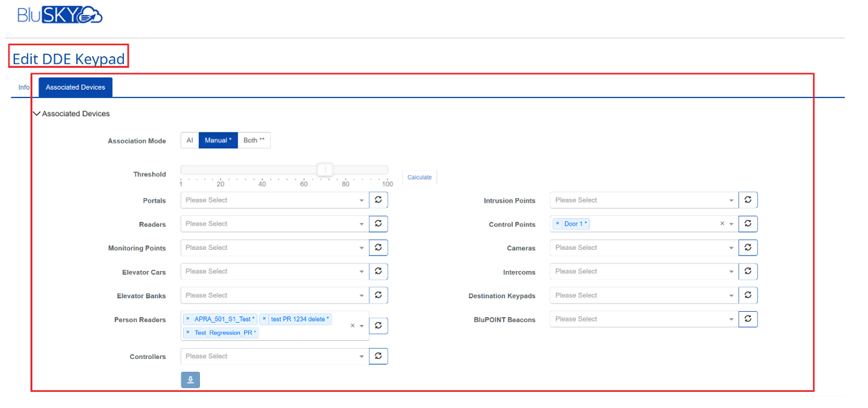Click the blue download icon button
Viewport: 868px width, 408px height.
coord(190,380)
